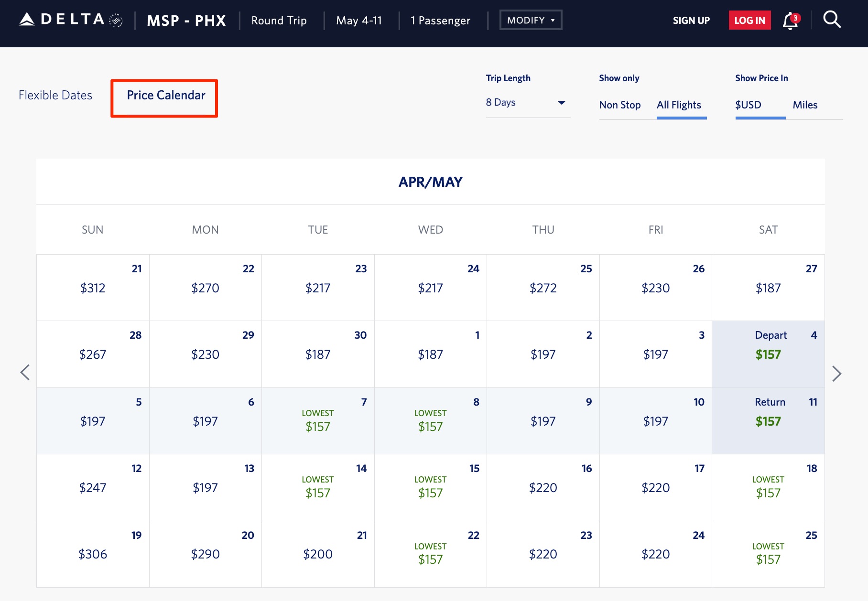
Task: Toggle prices to display in Miles
Action: point(805,105)
